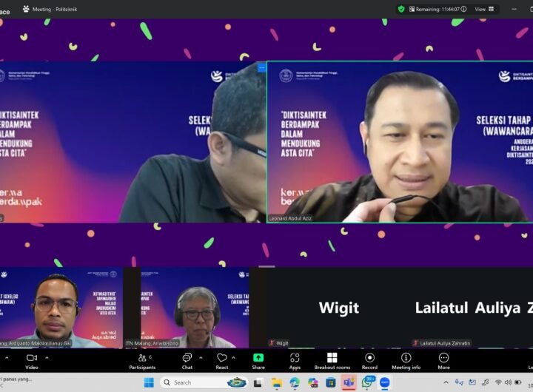
Task: Select Leonard Abdul Aziz's video tile
Action: (400, 142)
